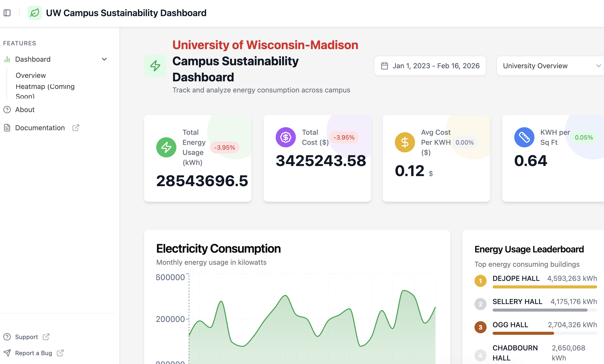Click the green lightning bolt header icon

coord(155,66)
